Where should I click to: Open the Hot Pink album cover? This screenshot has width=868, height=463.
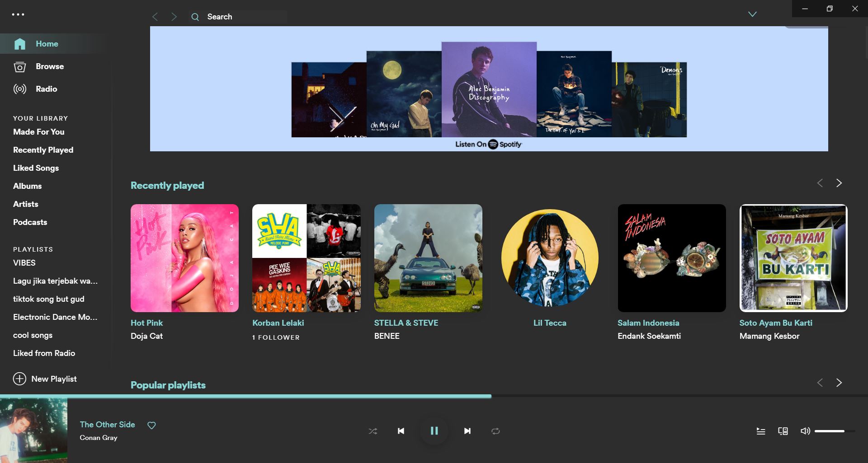pyautogui.click(x=184, y=258)
